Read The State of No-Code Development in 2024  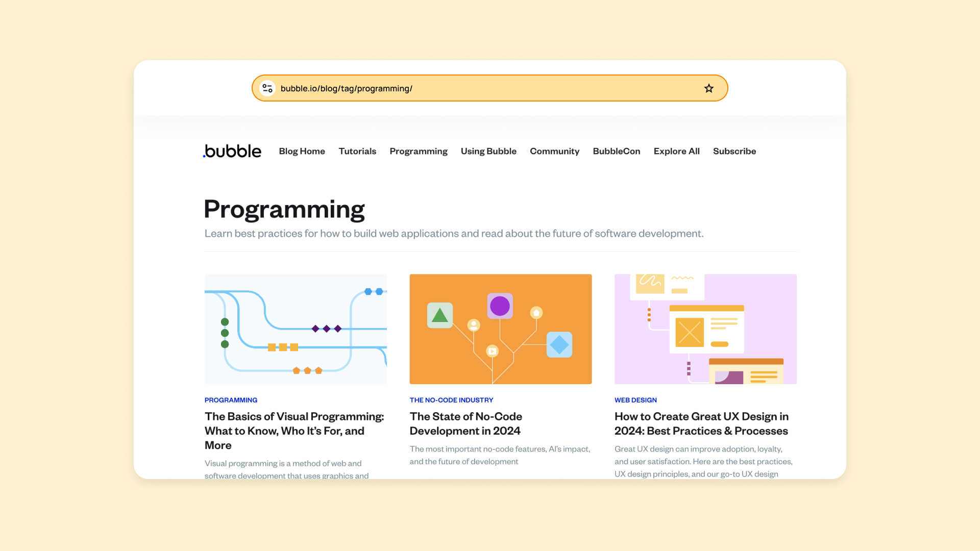pyautogui.click(x=465, y=423)
